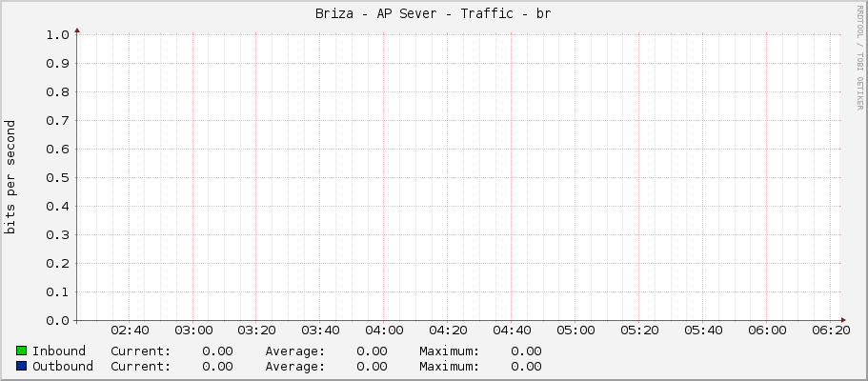Click the 0.2 value on the y-axis
The width and height of the screenshot is (868, 381).
tap(57, 264)
